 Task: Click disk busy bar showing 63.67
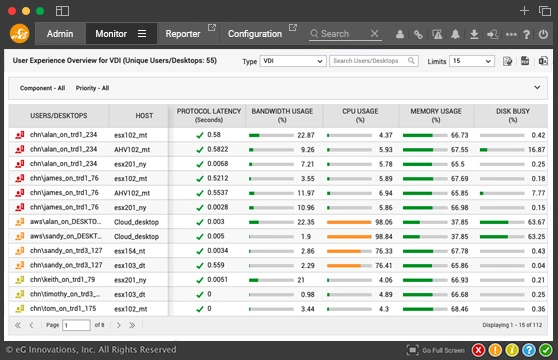[502, 222]
